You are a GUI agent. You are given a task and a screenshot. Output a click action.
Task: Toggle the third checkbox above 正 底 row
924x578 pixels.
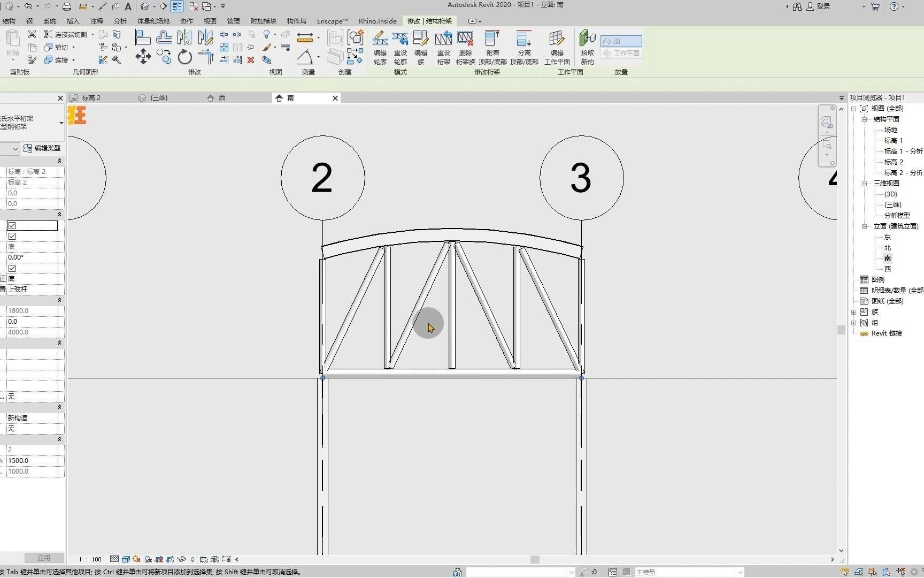pyautogui.click(x=12, y=269)
